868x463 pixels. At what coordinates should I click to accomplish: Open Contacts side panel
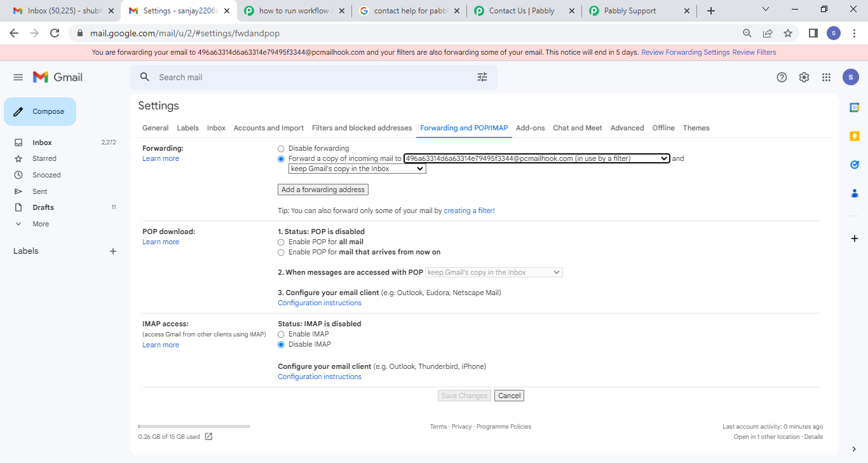click(x=855, y=193)
